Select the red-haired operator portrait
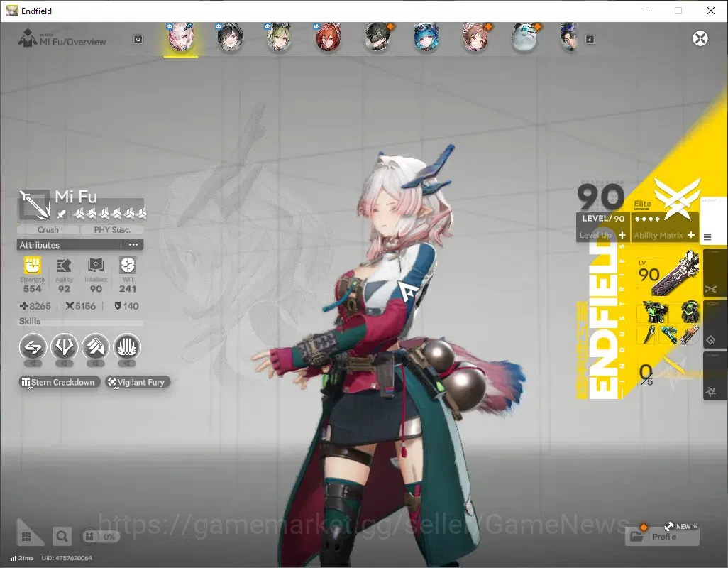728x568 pixels. (x=329, y=38)
